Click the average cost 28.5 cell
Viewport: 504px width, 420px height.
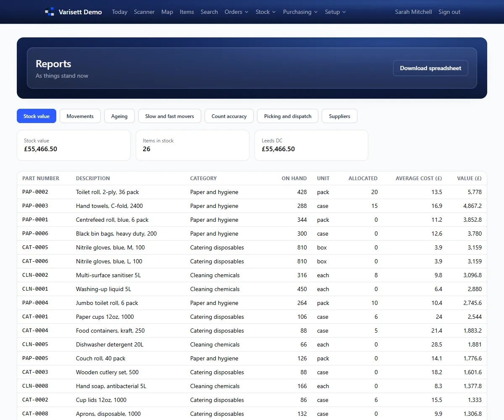click(x=437, y=344)
